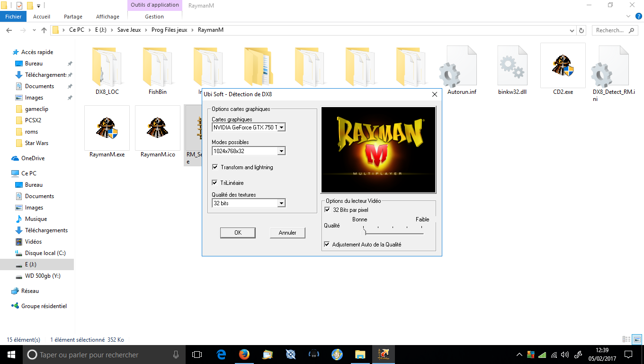Select the RaymanM.ico icon file
This screenshot has height=364, width=644.
click(x=158, y=128)
